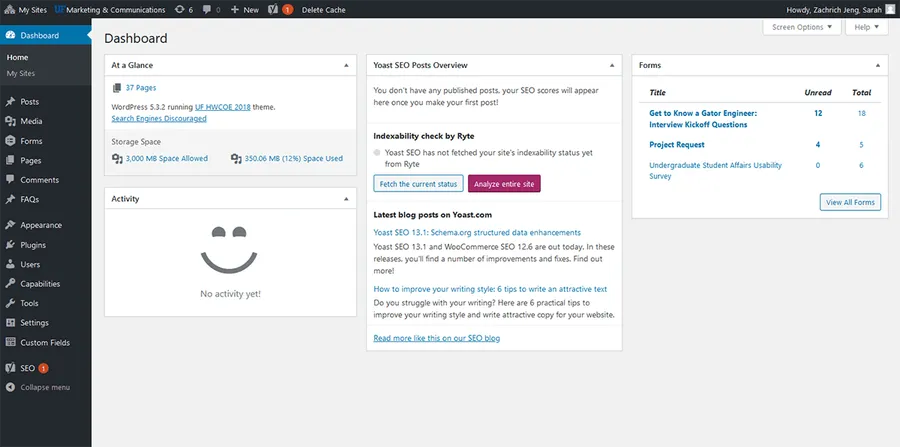Open Read more like this on SEO blog
This screenshot has width=900, height=447.
tap(437, 338)
